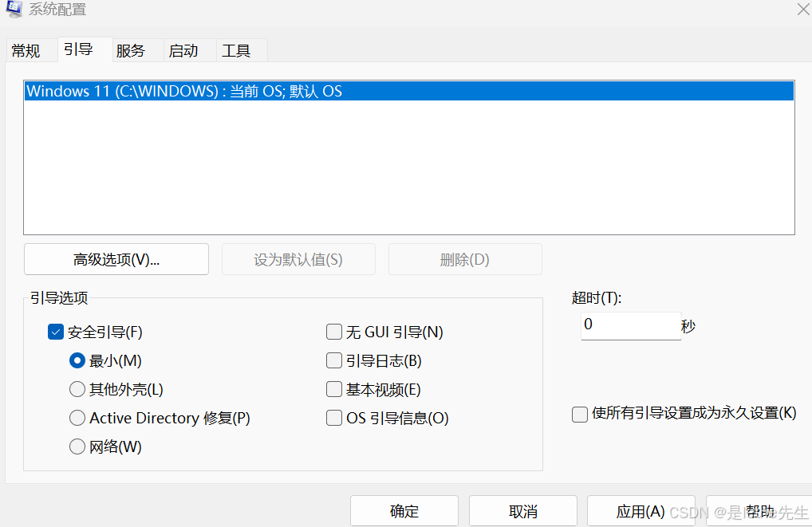Check 使所有引导设置成为永久设置(K)
Screen dimensions: 812x527
click(579, 414)
